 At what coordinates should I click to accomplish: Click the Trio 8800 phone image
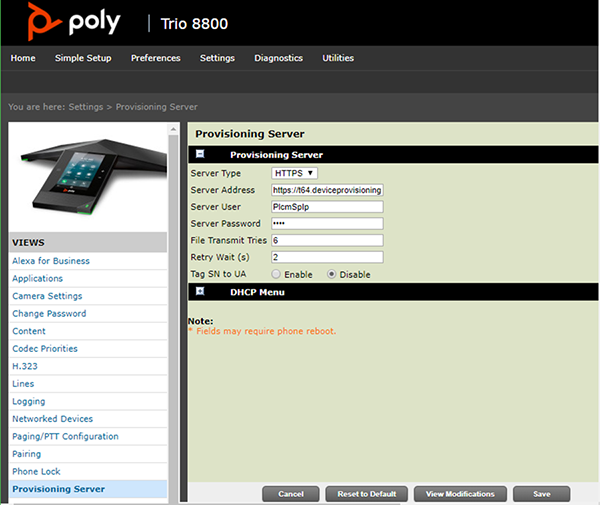[94, 177]
